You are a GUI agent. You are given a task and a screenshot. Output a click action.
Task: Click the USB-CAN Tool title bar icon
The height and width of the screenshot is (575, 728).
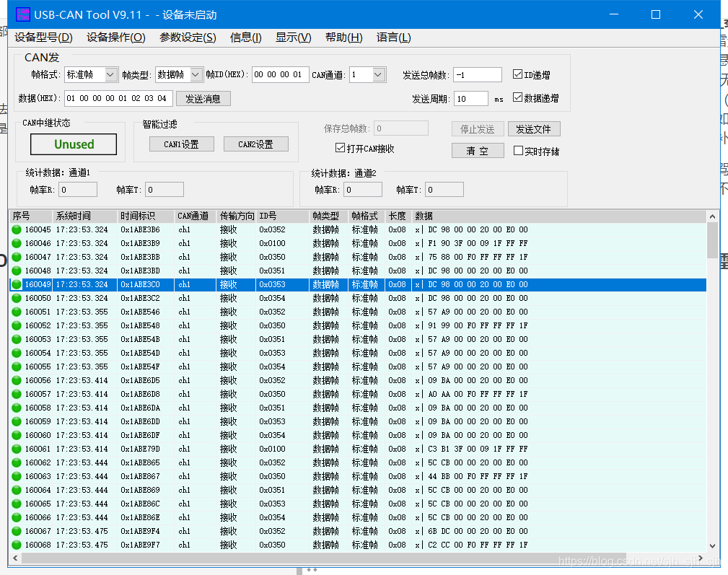[22, 14]
